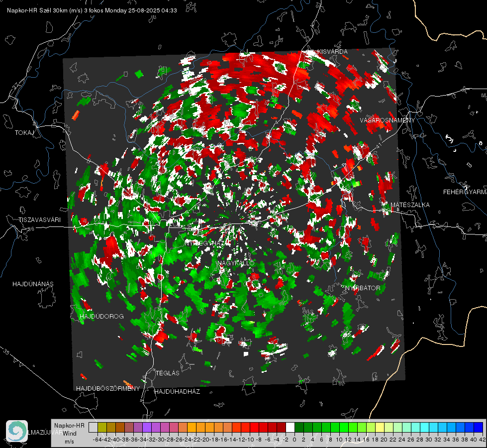Click the white zero-value swatch in the legend
487x448 pixels.
(x=290, y=428)
